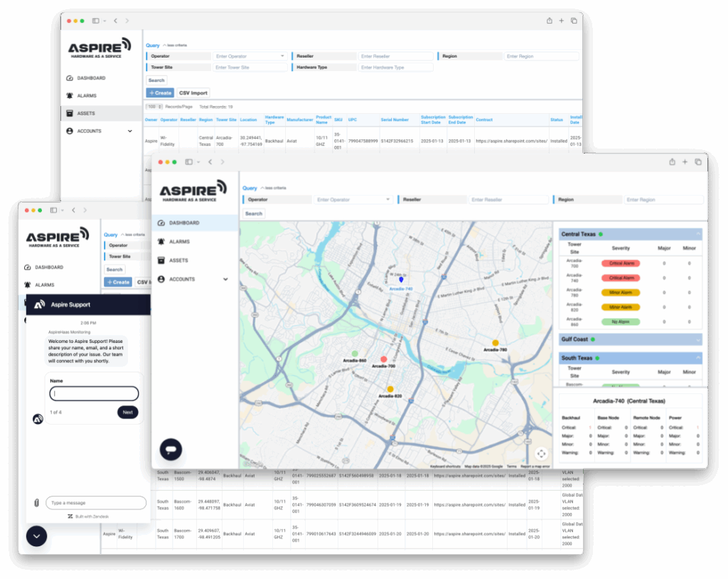Click the orange Arcadia-820 map marker
Screen dimensions: 728x579
(390, 389)
